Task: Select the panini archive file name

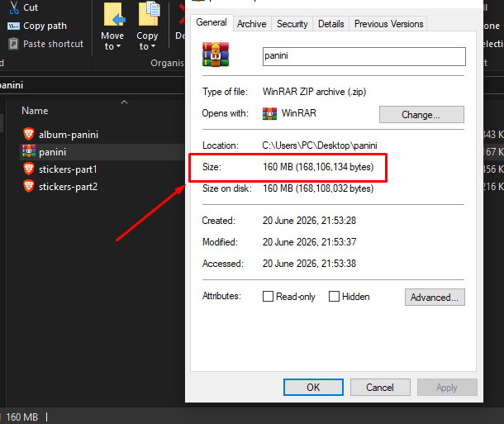Action: coord(52,152)
